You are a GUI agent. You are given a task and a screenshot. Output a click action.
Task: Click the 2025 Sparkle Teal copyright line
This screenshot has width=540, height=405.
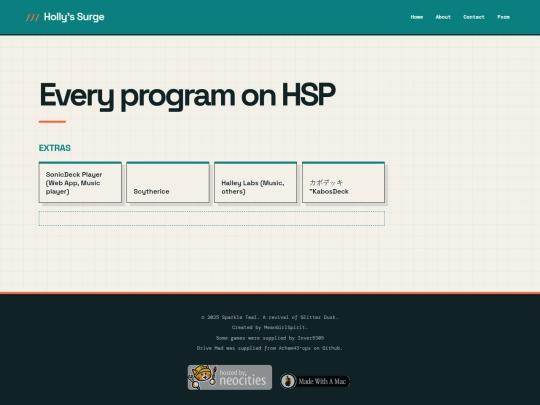coord(270,317)
